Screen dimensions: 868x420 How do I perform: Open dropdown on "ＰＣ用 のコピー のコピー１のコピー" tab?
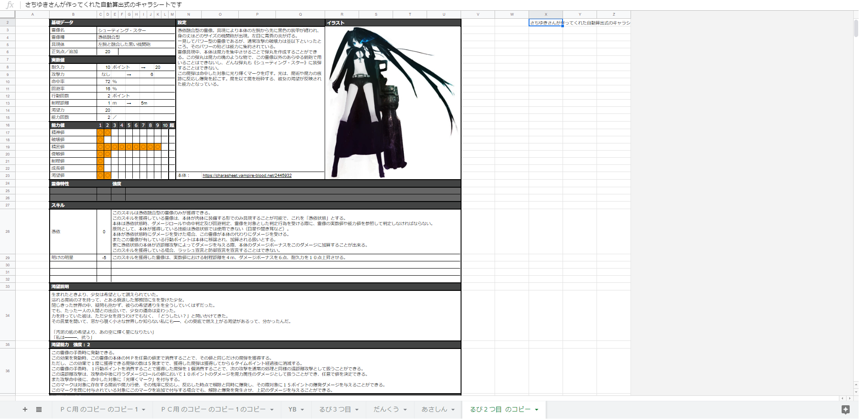tap(271, 410)
